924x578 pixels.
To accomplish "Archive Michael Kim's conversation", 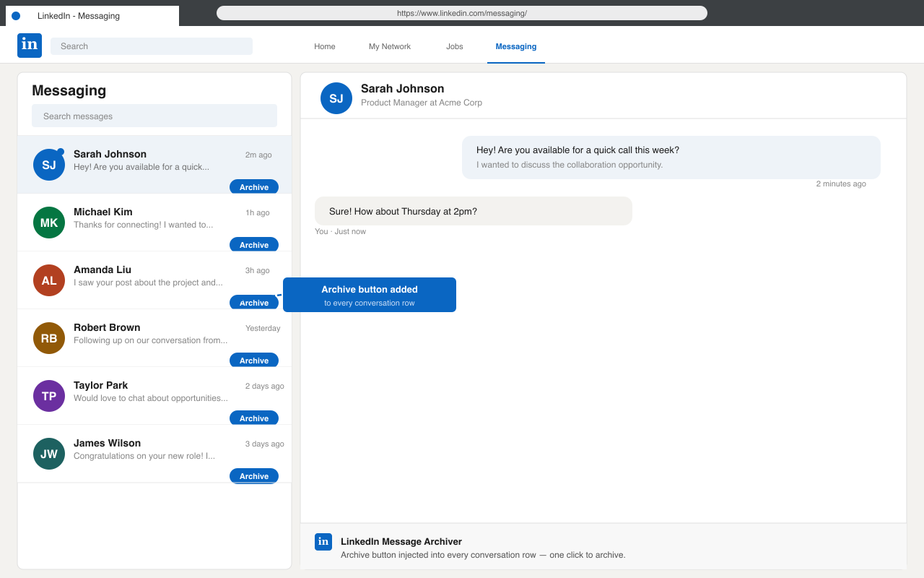I will pyautogui.click(x=253, y=244).
